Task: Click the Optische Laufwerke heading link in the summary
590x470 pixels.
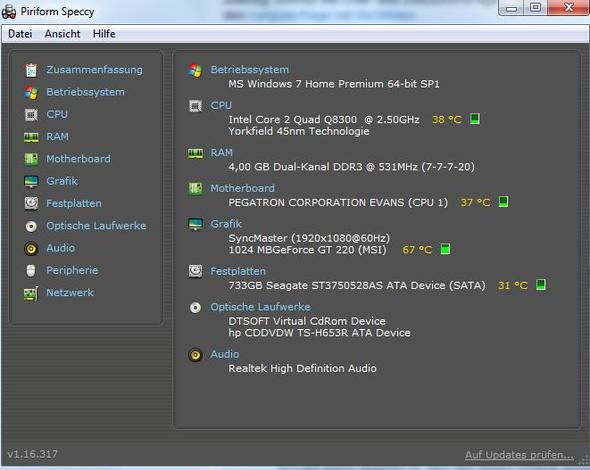Action: point(260,307)
